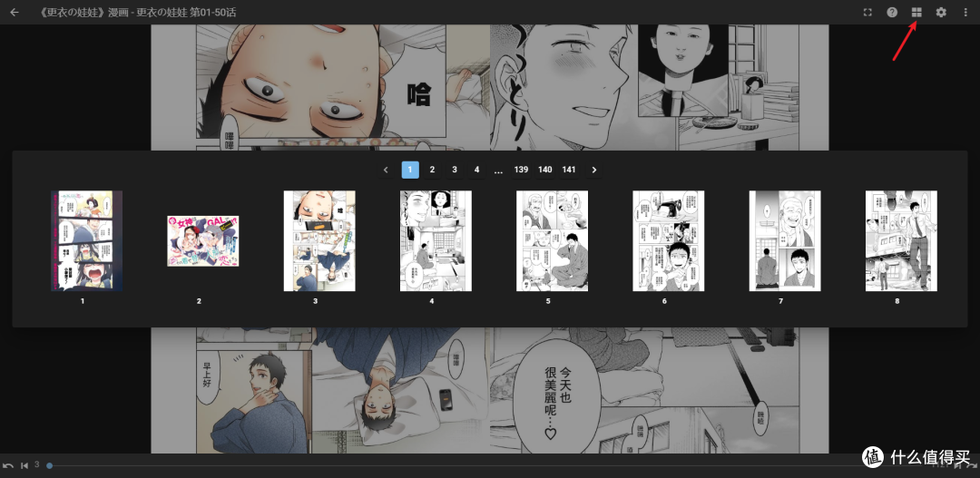The image size is (980, 478).
Task: Go to next thumbnail pagination page
Action: click(x=594, y=170)
